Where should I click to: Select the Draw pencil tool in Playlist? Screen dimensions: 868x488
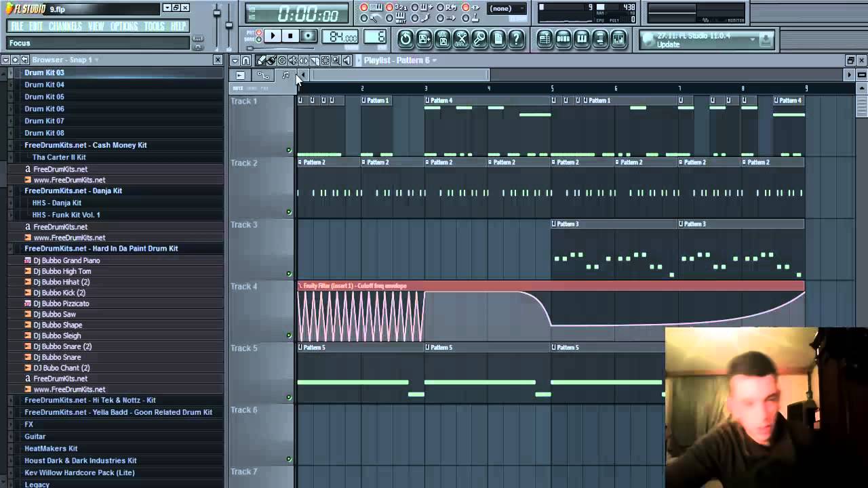click(x=261, y=60)
